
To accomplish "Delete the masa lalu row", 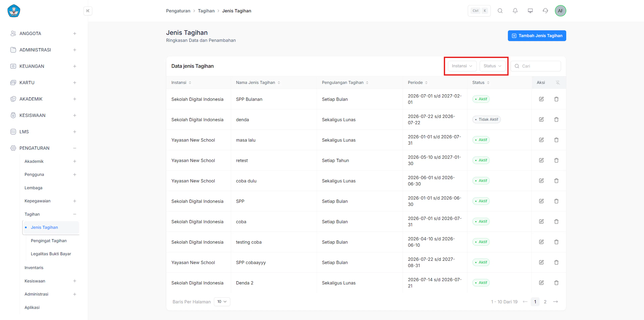I will [x=556, y=140].
